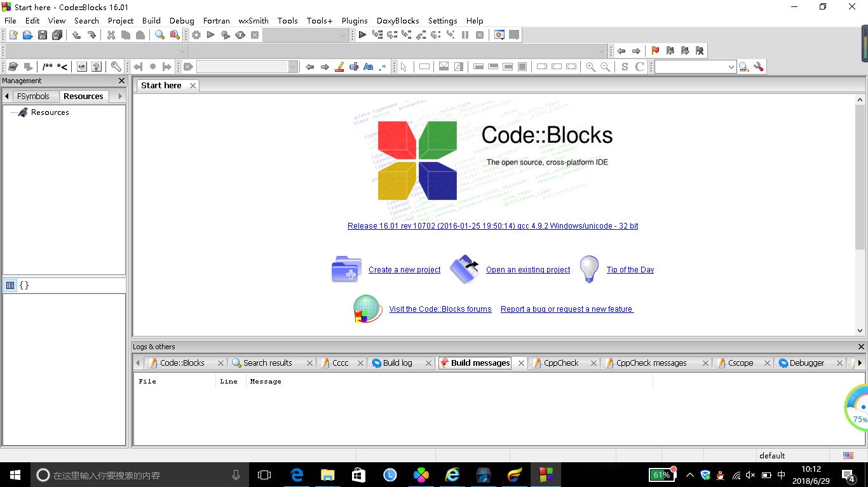
Task: Toggle a bookmark using the red flag icon
Action: 655,51
